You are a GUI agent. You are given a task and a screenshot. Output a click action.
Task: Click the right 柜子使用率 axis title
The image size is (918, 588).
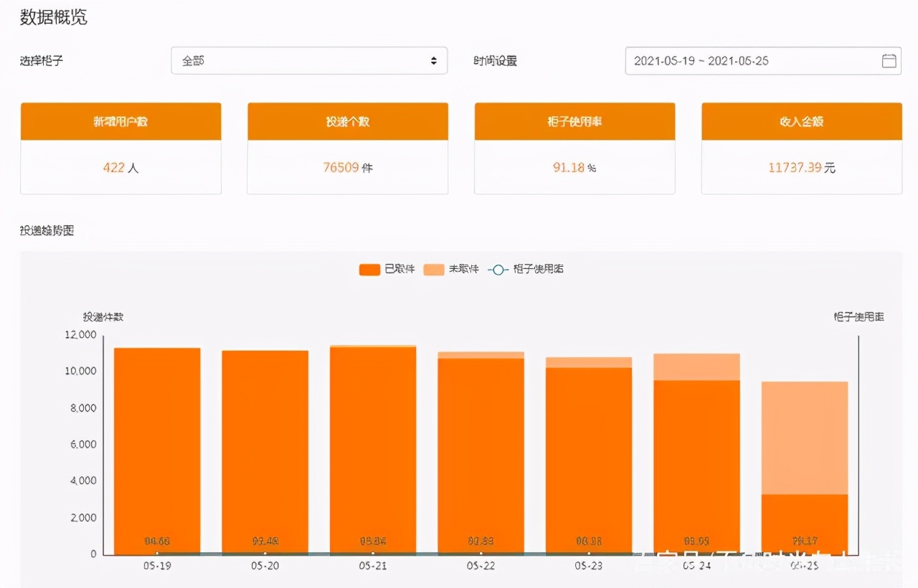point(859,317)
